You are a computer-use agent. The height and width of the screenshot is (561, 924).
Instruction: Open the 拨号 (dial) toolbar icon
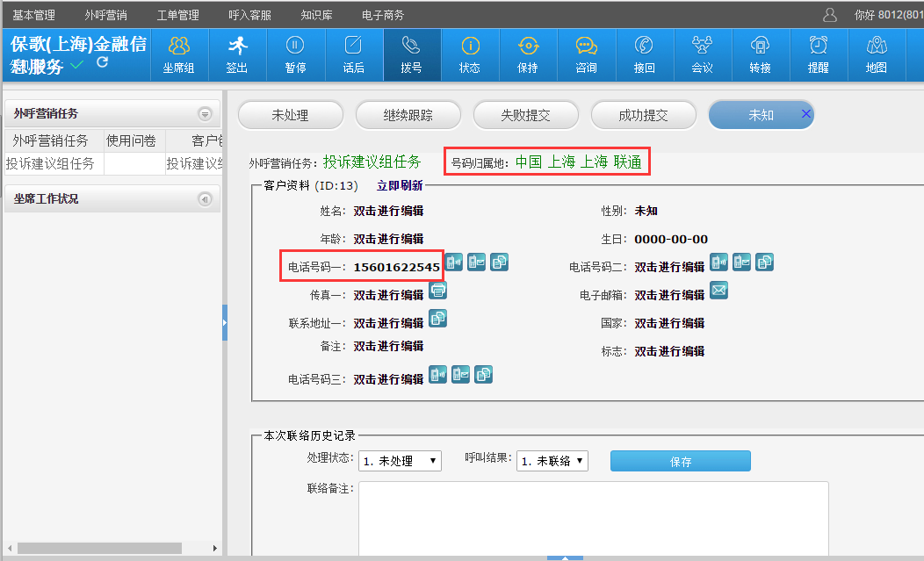click(x=411, y=54)
